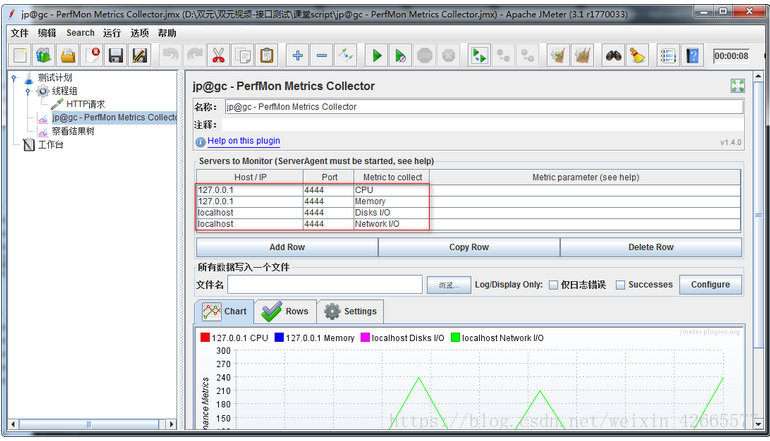Click the Configure button
Viewport: 770px width, 441px height.
click(710, 285)
